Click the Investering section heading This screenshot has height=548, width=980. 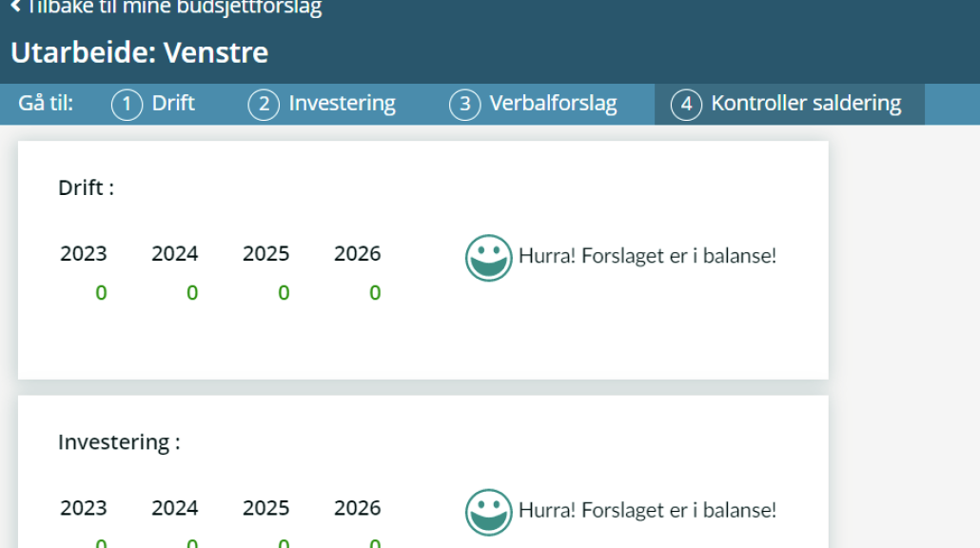119,442
